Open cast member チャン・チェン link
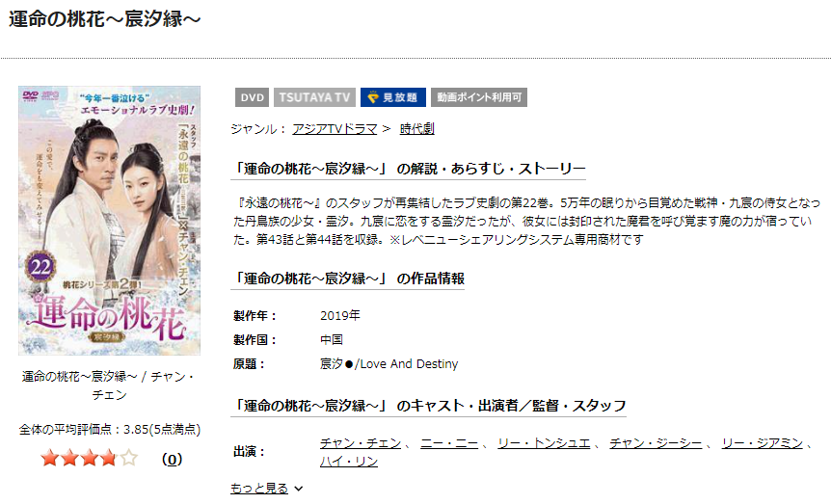Screen dimensions: 831x504 click(361, 443)
